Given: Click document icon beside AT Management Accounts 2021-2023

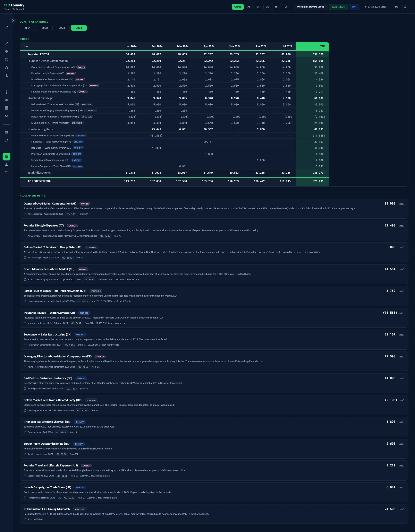Looking at the screenshot, I should [x=25, y=214].
